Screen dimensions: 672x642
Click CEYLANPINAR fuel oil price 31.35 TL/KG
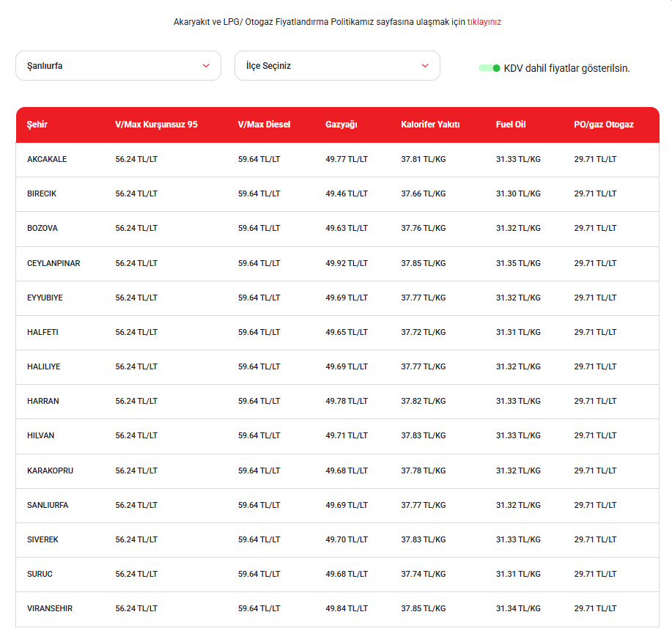point(518,263)
